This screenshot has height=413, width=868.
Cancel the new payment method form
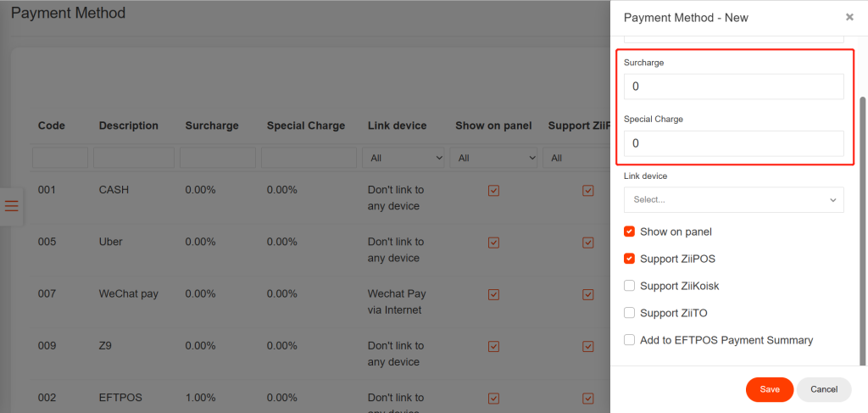pos(823,389)
